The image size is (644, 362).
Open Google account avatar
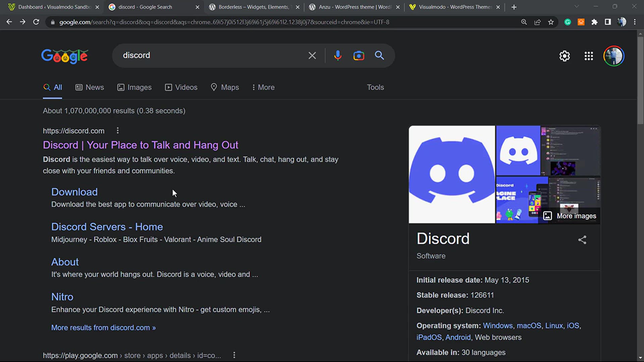coord(614,56)
